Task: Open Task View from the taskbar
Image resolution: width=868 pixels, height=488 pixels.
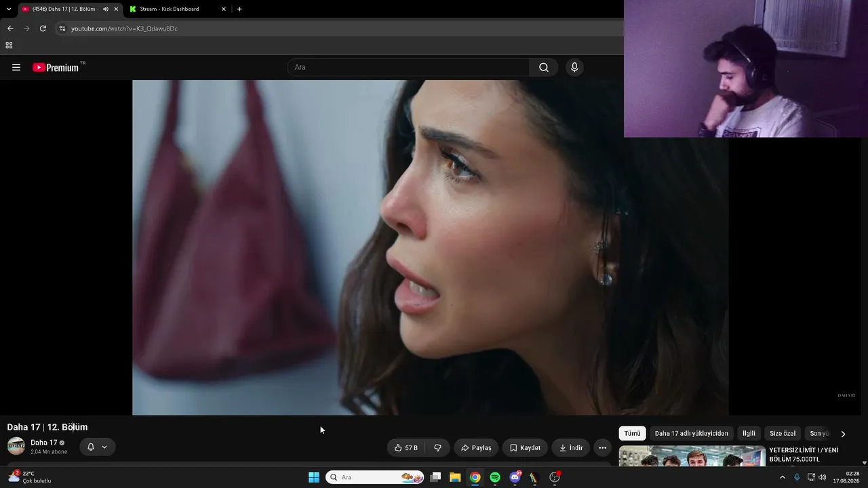Action: pyautogui.click(x=435, y=477)
